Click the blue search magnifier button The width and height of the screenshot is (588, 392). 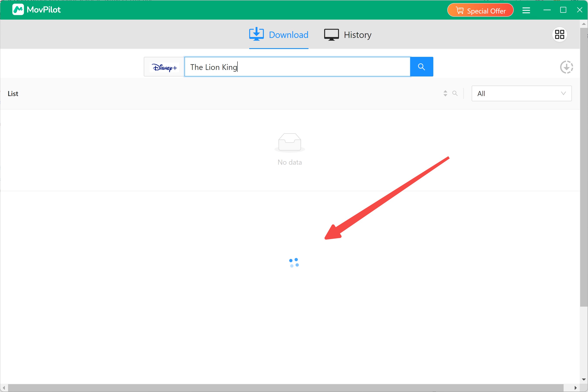(421, 67)
